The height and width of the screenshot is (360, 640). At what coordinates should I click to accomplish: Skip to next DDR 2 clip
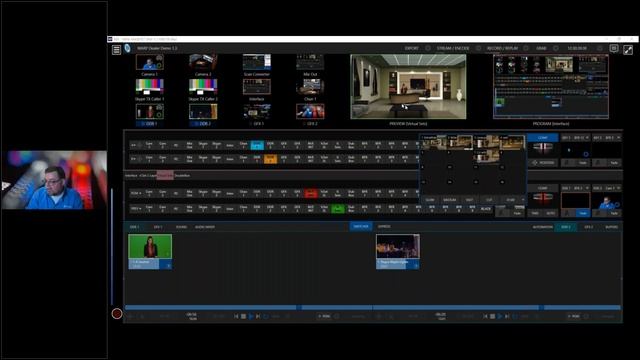pos(507,316)
